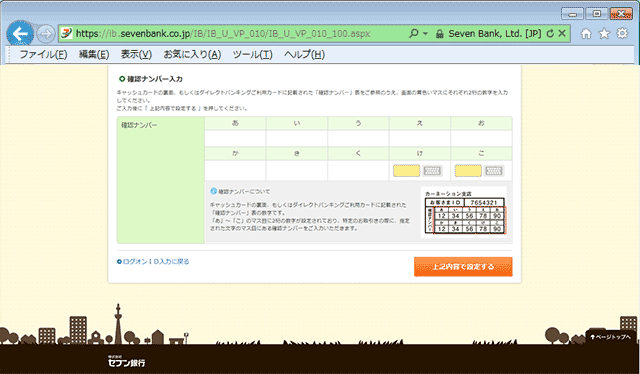The width and height of the screenshot is (640, 374).
Task: Click the セブン銀行 footer logo
Action: pyautogui.click(x=126, y=361)
